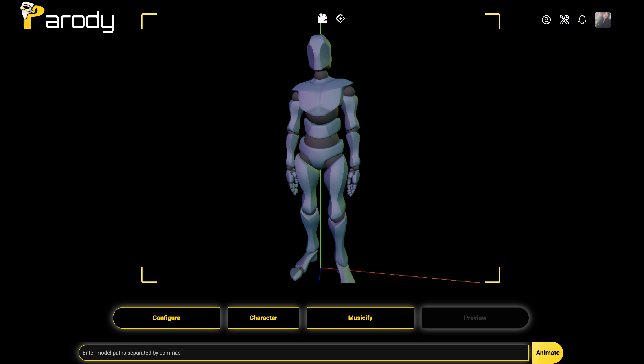This screenshot has height=364, width=644.
Task: Click the profile photo avatar
Action: point(602,20)
